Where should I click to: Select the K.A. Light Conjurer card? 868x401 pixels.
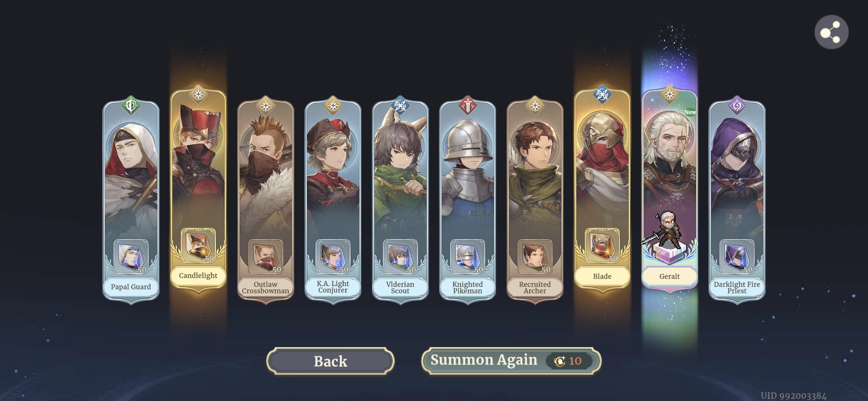click(333, 200)
